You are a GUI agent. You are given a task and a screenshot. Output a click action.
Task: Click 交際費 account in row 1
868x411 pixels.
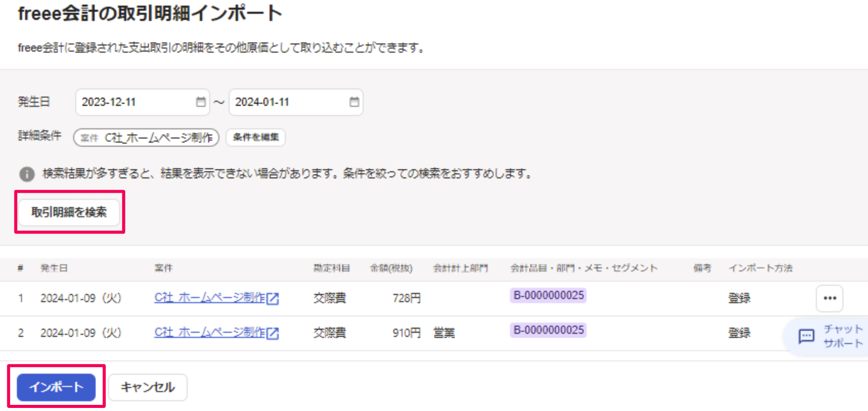click(x=330, y=298)
